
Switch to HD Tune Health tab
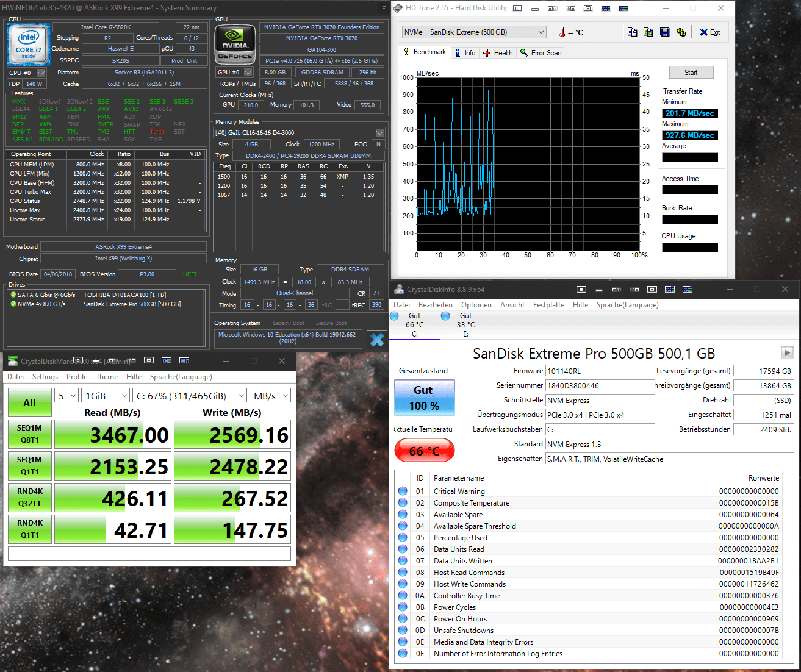(x=498, y=53)
